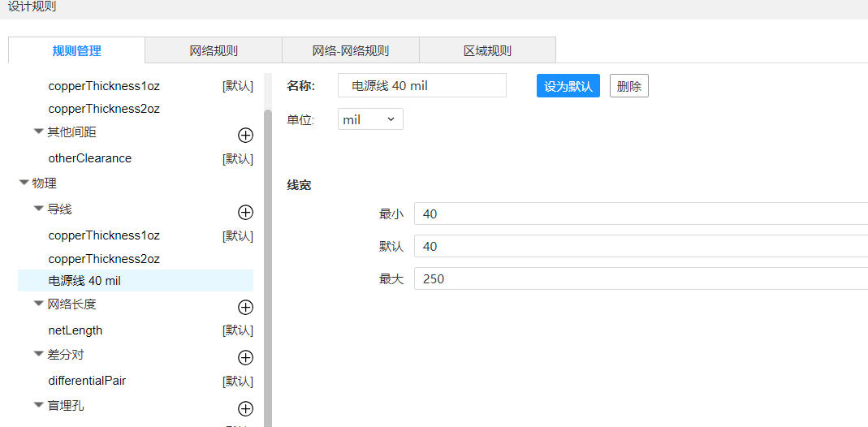Image resolution: width=868 pixels, height=427 pixels.
Task: Add a new 盲埋孔 rule
Action: (245, 408)
